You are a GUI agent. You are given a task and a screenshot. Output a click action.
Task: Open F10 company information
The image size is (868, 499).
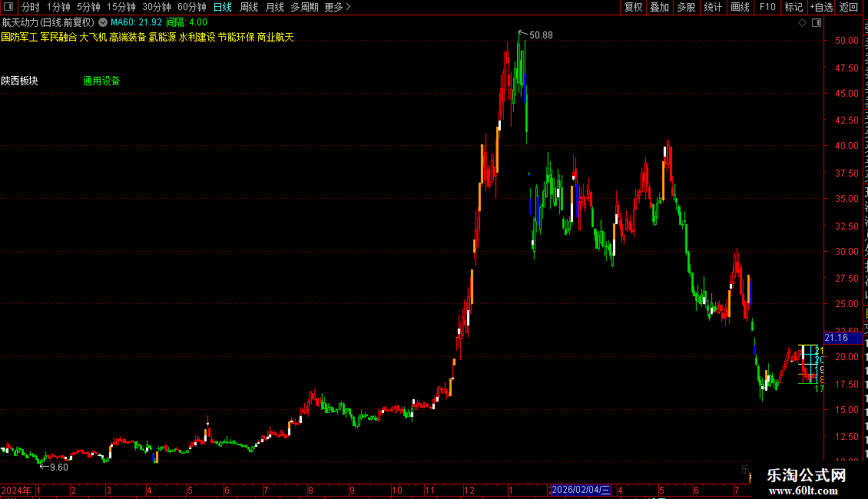click(767, 7)
